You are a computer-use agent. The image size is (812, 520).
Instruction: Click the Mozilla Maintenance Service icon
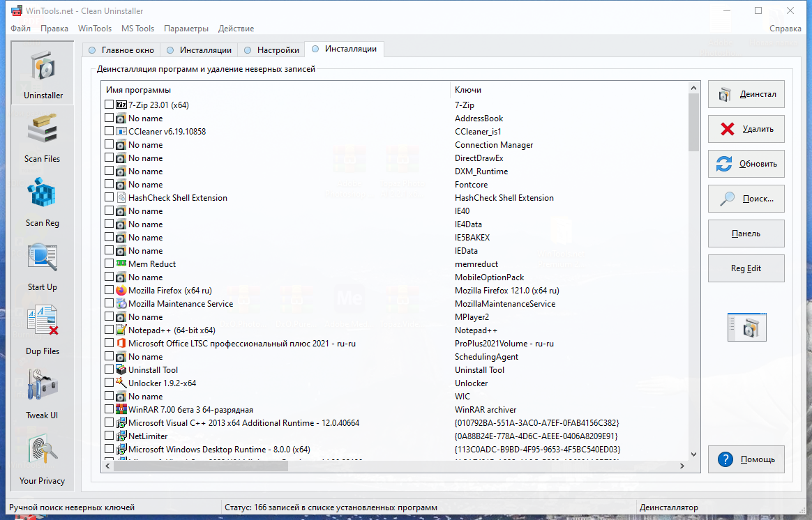pyautogui.click(x=121, y=304)
